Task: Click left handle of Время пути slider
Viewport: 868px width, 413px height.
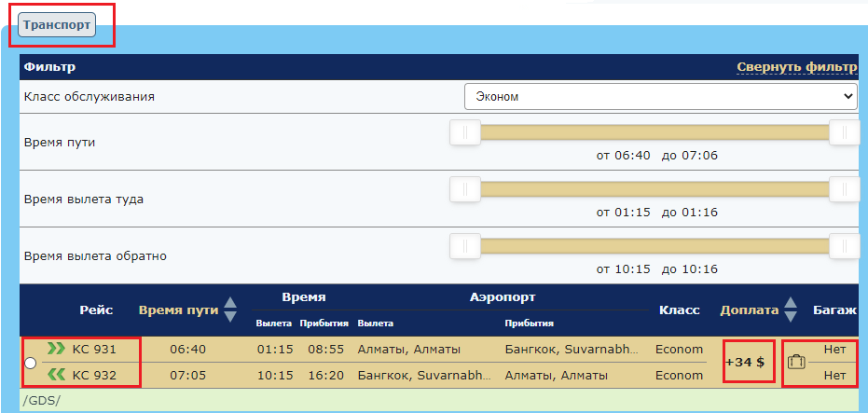Action: [464, 132]
